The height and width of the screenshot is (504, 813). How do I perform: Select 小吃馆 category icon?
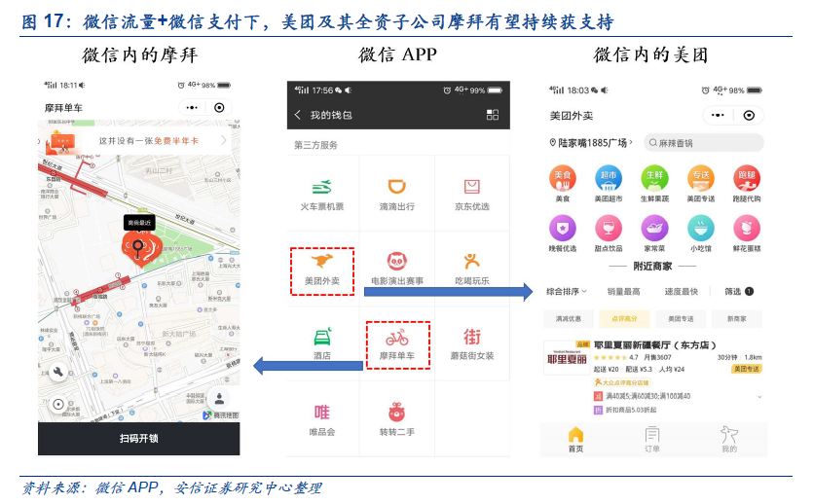tap(700, 234)
